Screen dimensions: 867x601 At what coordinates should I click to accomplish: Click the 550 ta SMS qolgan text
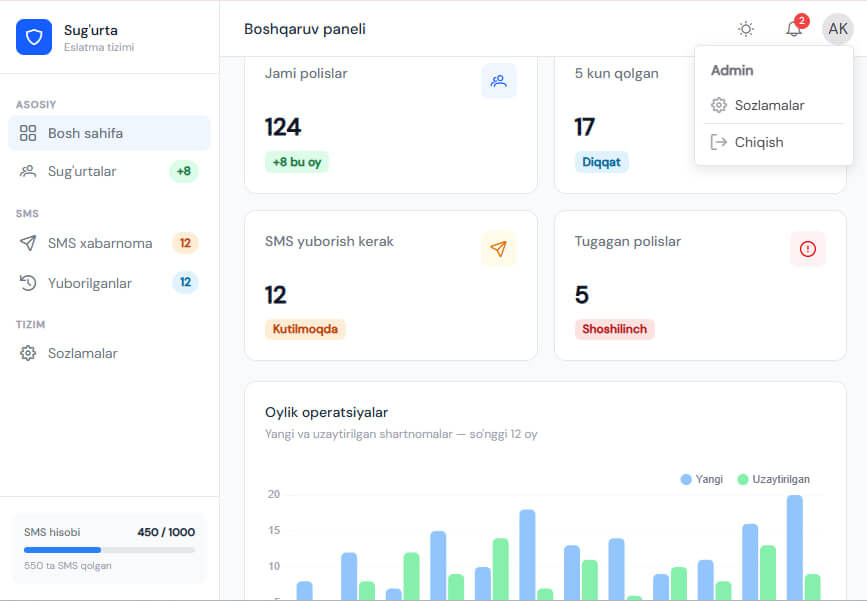pos(67,566)
